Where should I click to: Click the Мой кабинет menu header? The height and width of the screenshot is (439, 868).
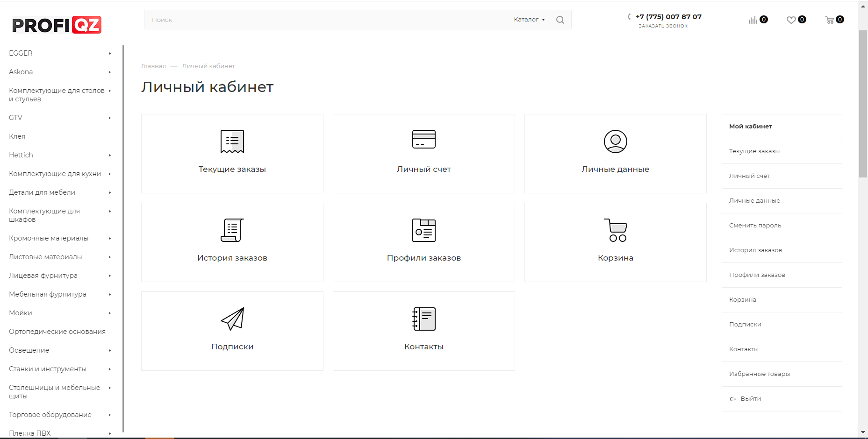tap(782, 127)
